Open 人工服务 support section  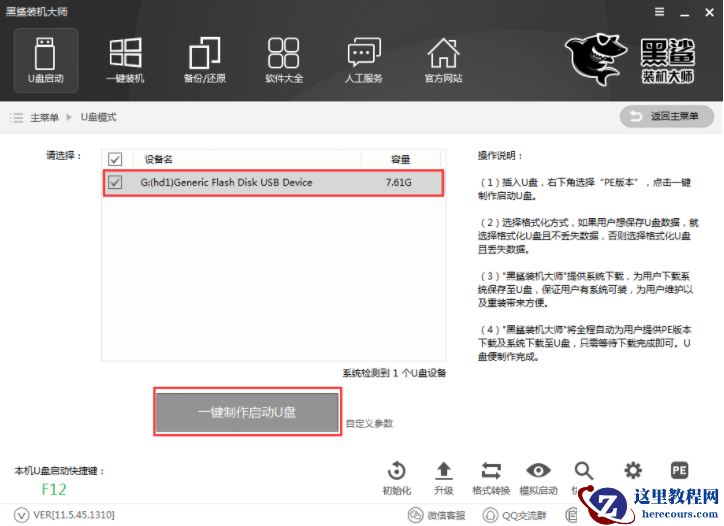364,60
